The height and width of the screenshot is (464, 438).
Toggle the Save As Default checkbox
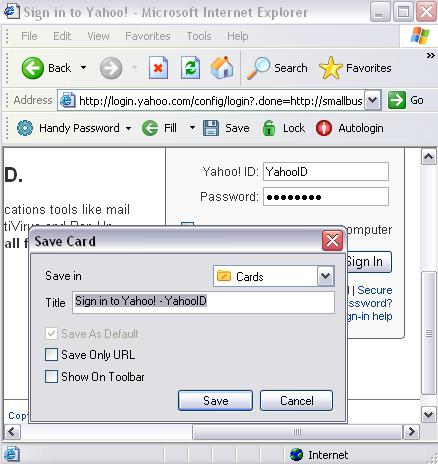pos(51,334)
